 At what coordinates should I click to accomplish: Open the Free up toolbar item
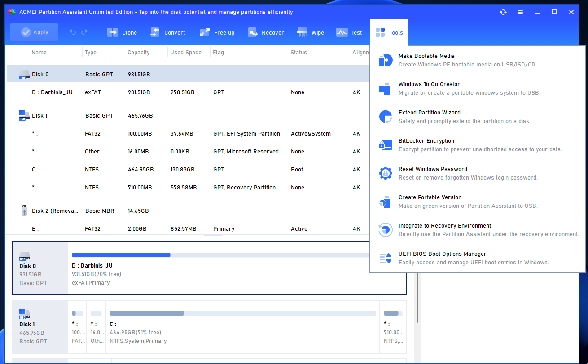coord(217,32)
